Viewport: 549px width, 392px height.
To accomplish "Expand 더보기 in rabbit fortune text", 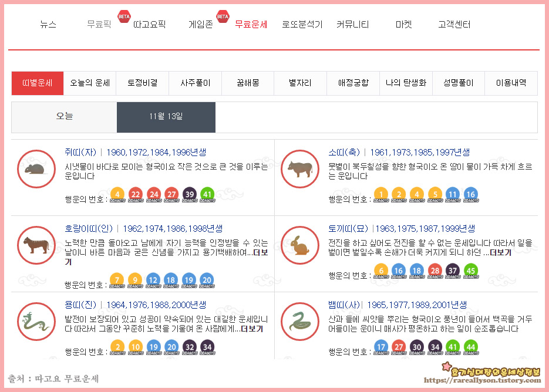I will pyautogui.click(x=501, y=253).
